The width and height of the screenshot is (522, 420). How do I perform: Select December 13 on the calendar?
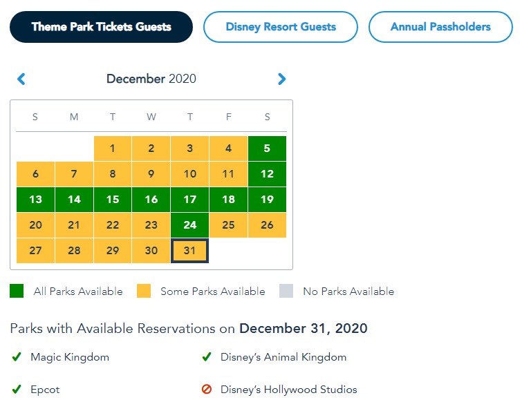coord(35,200)
